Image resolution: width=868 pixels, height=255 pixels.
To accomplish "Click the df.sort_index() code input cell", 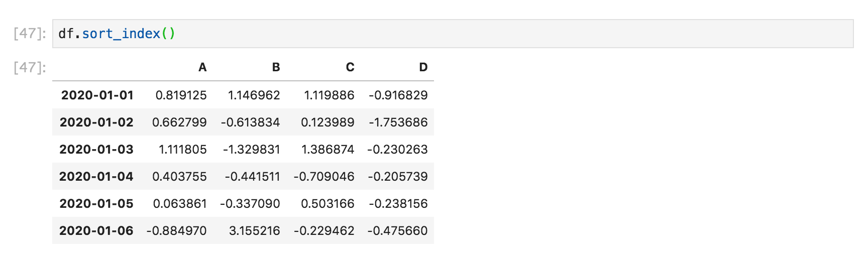I will [453, 34].
